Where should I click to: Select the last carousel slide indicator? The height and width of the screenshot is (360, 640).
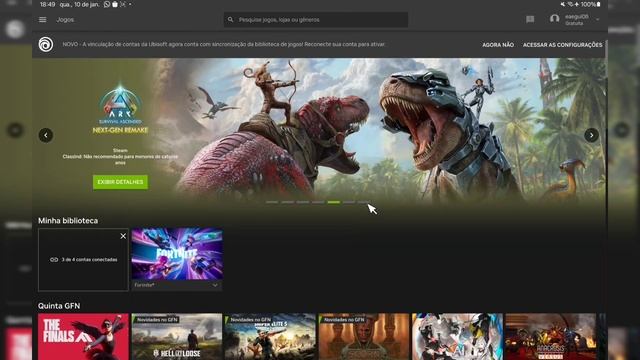tap(364, 202)
